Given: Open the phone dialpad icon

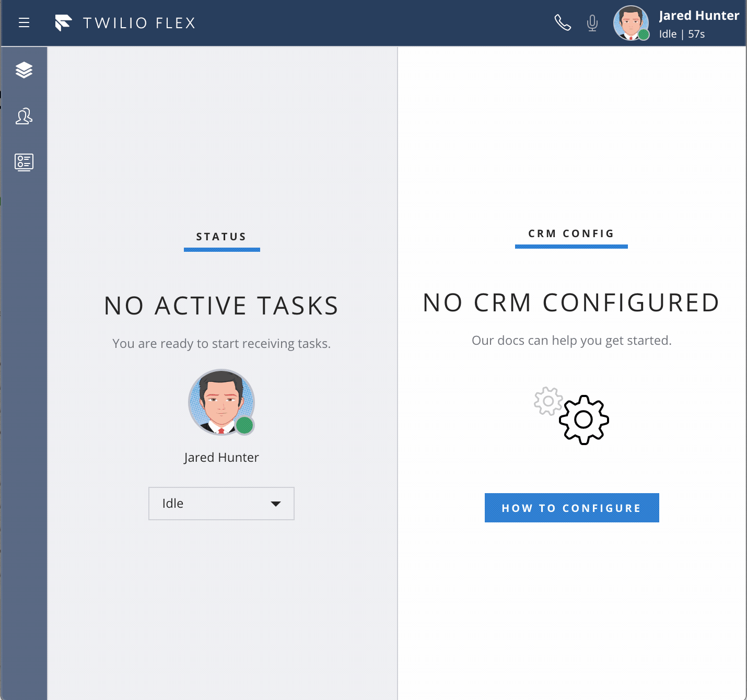Looking at the screenshot, I should coord(563,23).
